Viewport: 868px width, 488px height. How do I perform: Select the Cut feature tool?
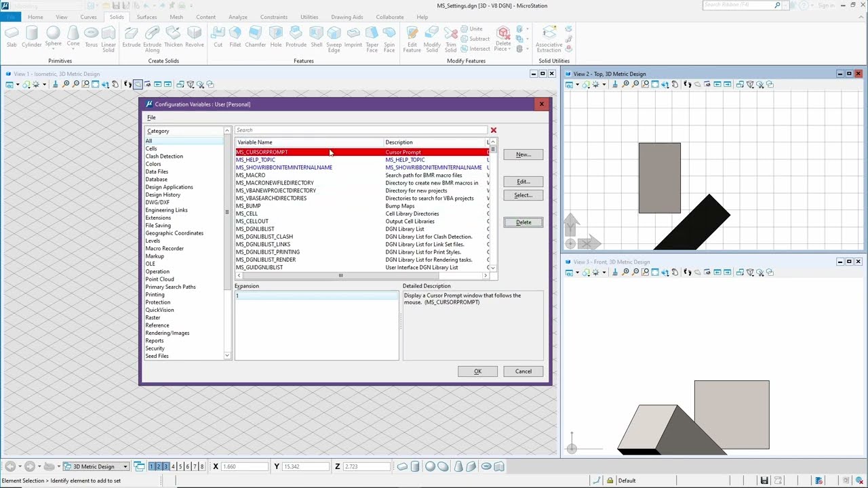[x=218, y=37]
